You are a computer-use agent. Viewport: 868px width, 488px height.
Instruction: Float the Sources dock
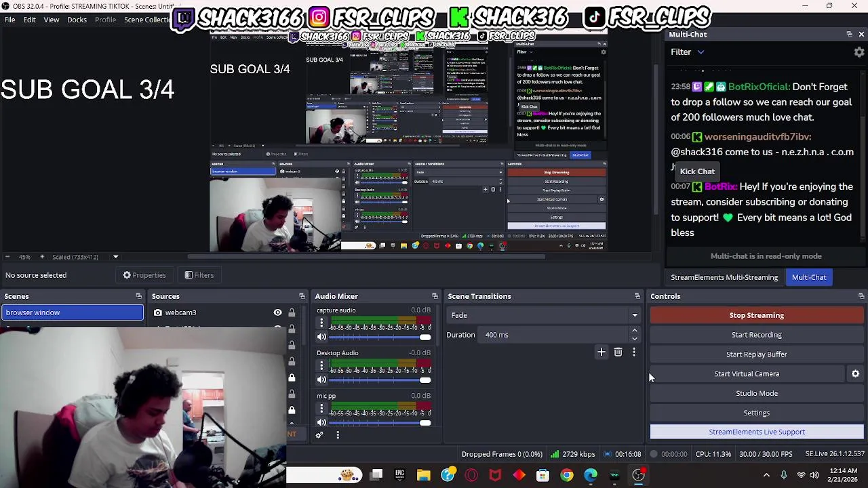tap(302, 296)
